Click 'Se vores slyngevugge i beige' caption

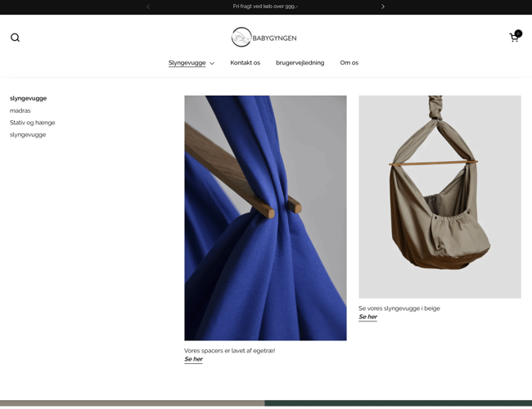(x=399, y=308)
